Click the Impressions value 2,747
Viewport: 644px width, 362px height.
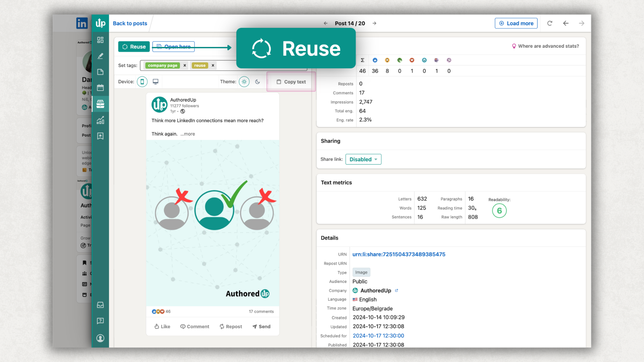click(366, 102)
